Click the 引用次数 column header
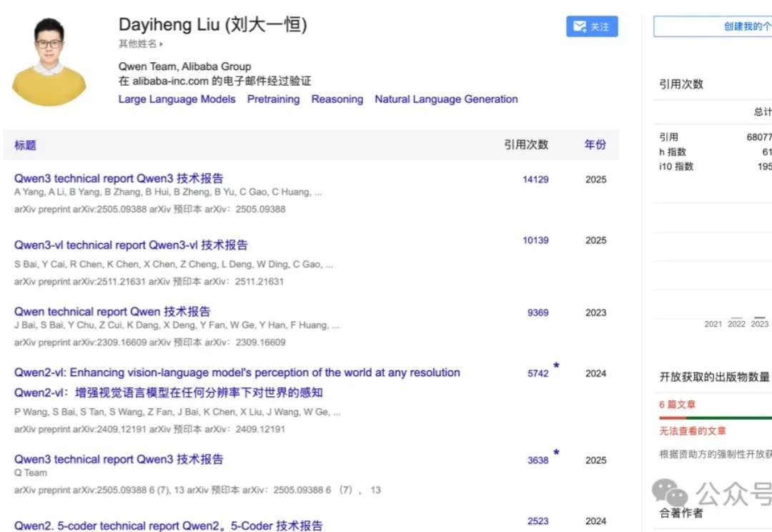Screen dimensions: 772x532 tap(526, 144)
